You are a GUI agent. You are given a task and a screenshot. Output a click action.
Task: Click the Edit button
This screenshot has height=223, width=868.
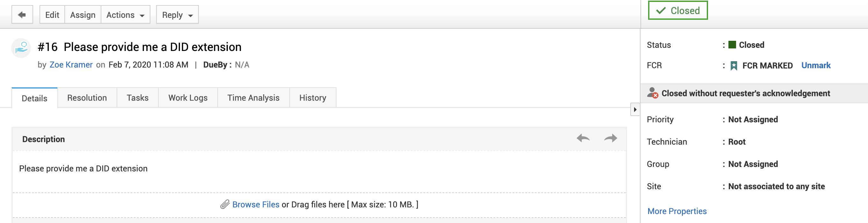(52, 15)
